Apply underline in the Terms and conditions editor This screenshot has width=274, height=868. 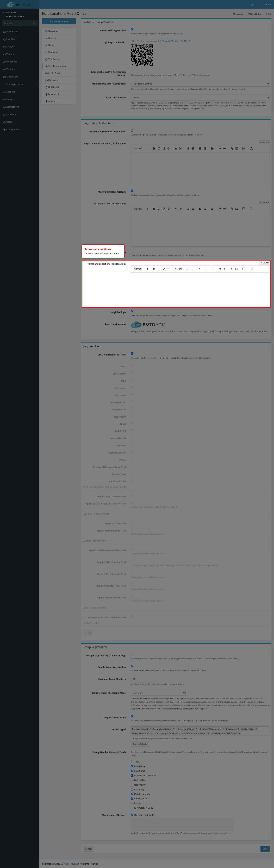pyautogui.click(x=164, y=269)
